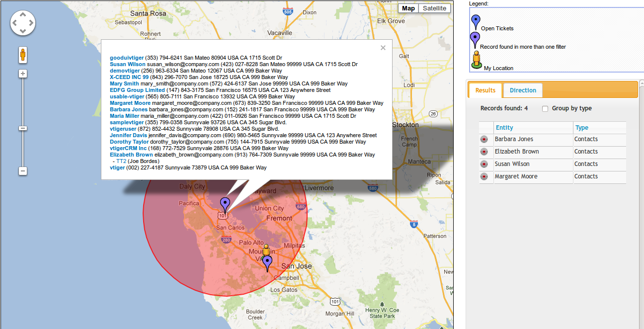Click the map zoom slider handle
The width and height of the screenshot is (644, 329).
pos(23,128)
